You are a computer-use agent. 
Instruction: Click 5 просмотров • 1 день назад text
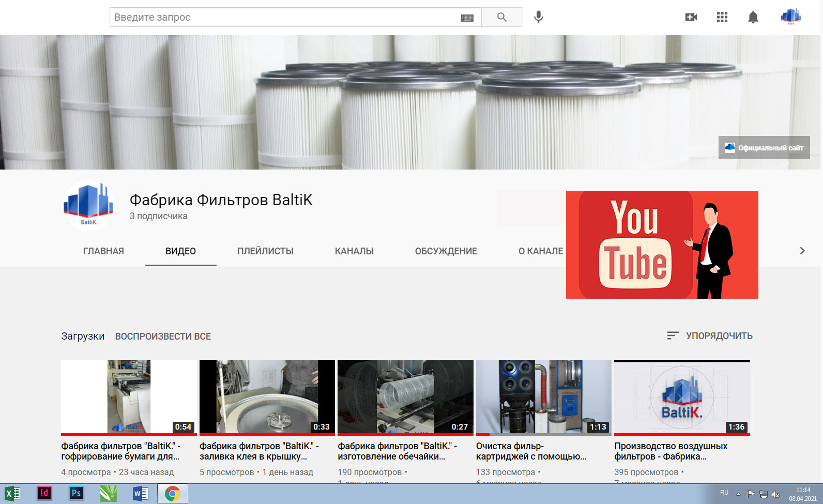256,472
